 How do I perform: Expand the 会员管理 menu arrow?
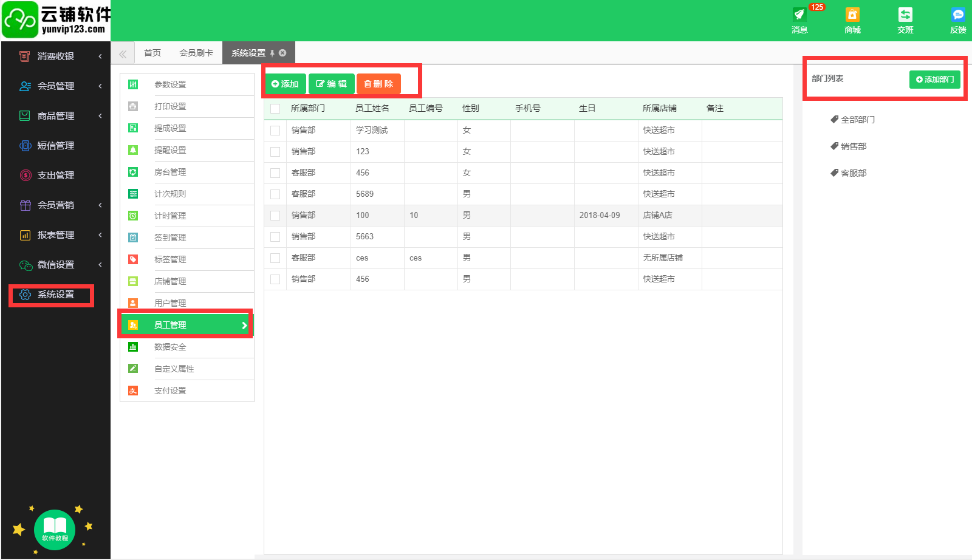point(100,86)
